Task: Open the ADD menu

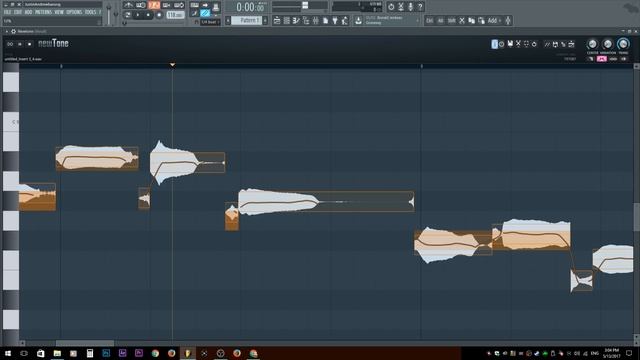Action: pyautogui.click(x=28, y=12)
